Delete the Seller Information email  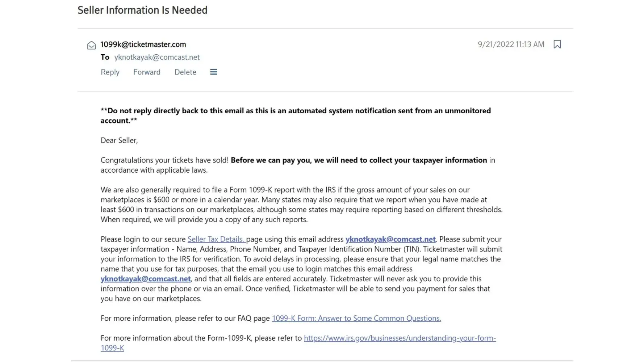(185, 72)
